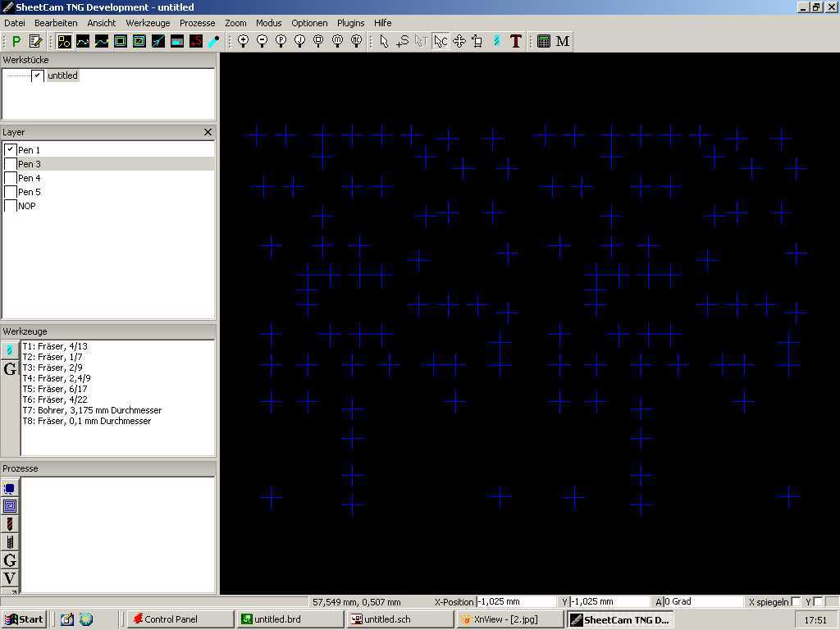Enable the Pen 4 layer checkbox
Viewport: 840px width, 630px height.
pyautogui.click(x=11, y=178)
